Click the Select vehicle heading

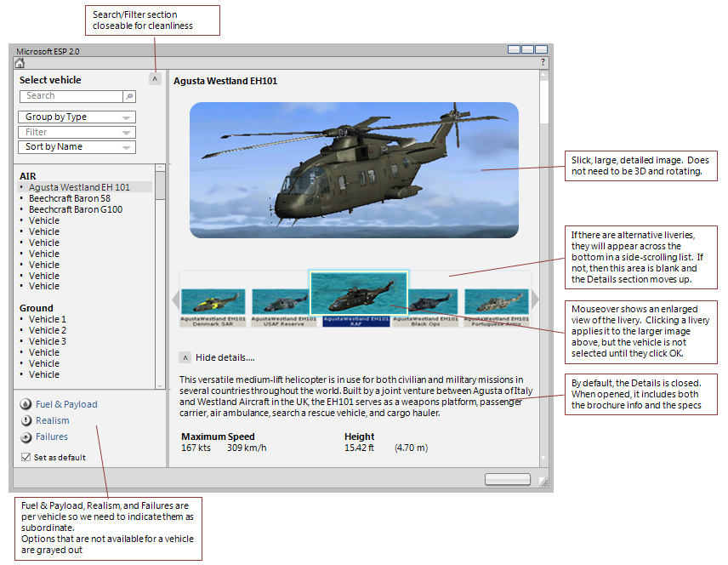(50, 80)
